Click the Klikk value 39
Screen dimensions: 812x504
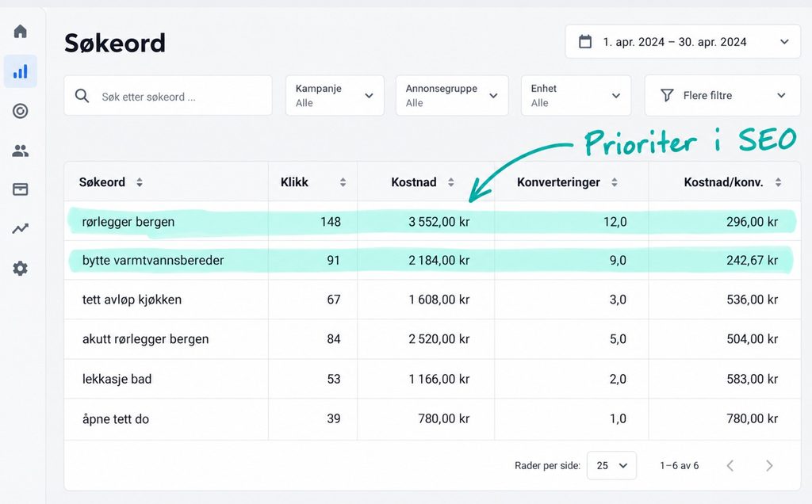[334, 418]
